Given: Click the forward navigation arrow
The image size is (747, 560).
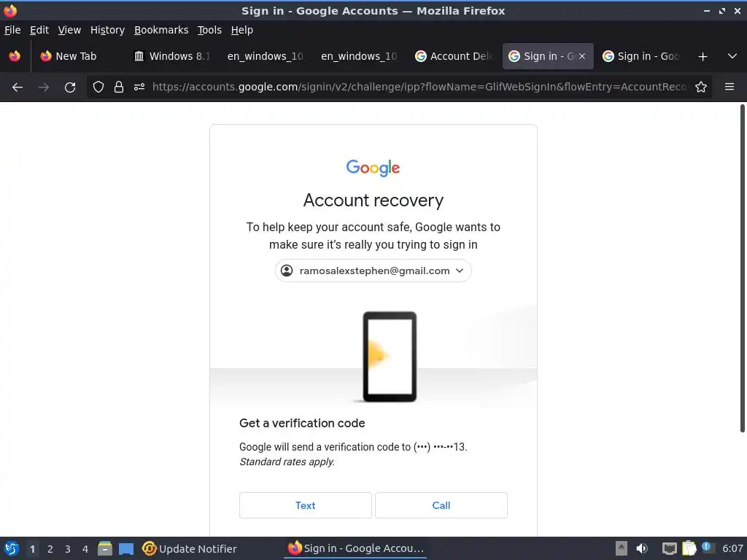Looking at the screenshot, I should (x=44, y=87).
